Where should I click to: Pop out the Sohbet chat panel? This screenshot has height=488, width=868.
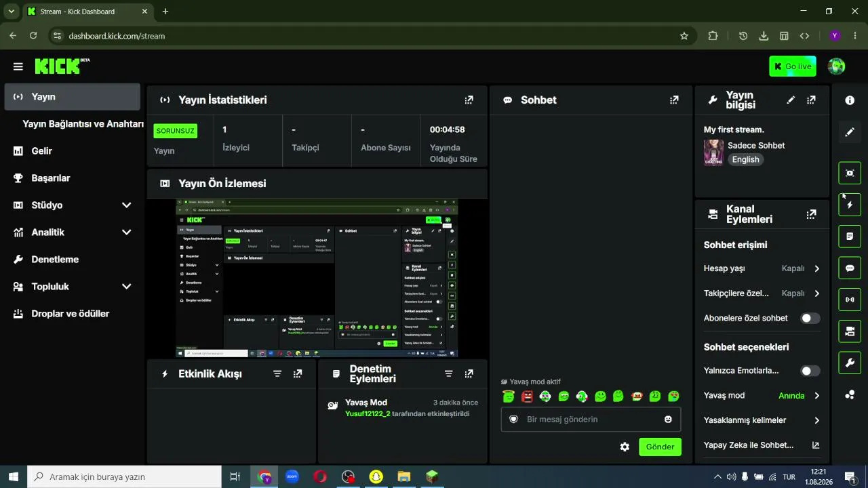[674, 100]
